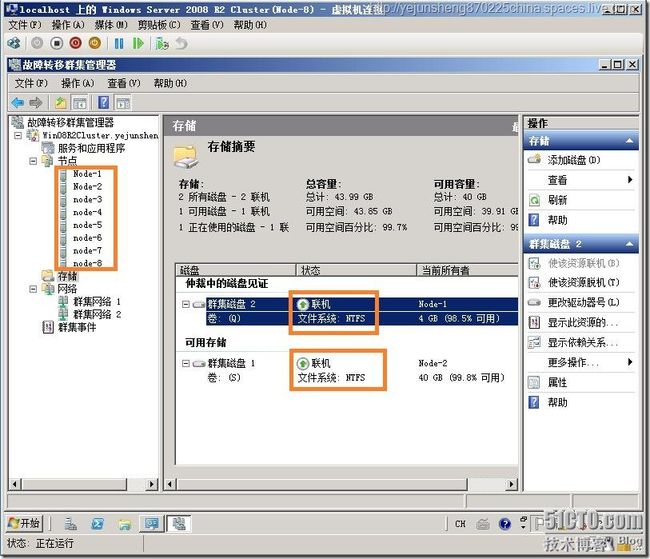Select 群集网络 1 in tree
The width and height of the screenshot is (650, 559).
pyautogui.click(x=97, y=301)
